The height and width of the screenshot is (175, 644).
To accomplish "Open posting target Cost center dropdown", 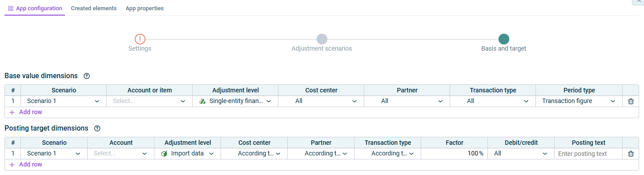I will tap(254, 154).
